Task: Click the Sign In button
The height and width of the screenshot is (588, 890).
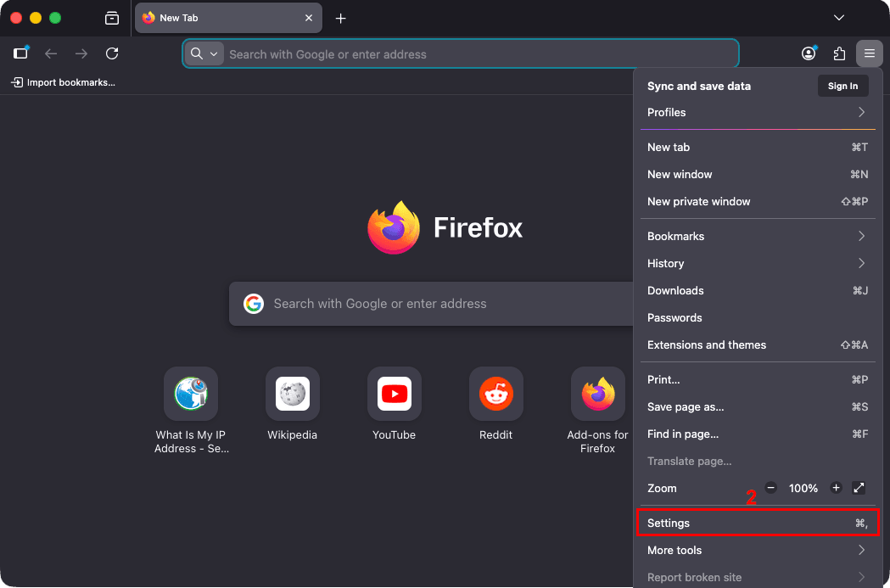Action: 842,87
